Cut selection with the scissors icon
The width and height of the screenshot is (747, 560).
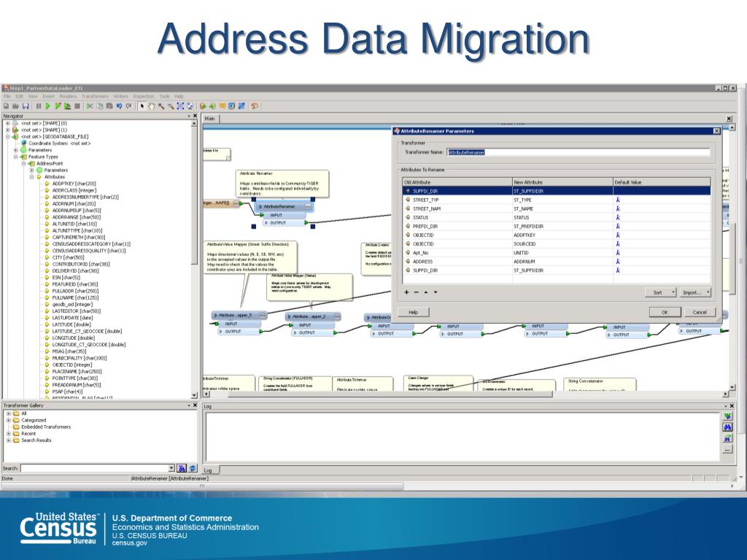[90, 106]
